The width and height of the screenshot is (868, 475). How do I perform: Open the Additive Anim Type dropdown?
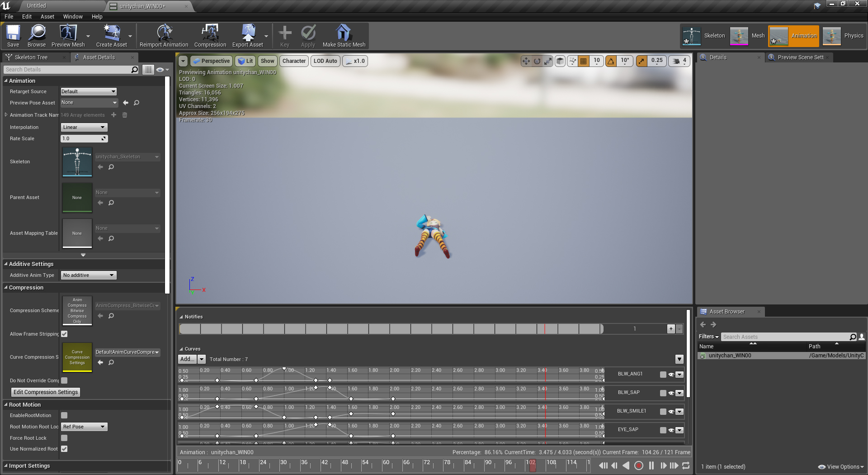pyautogui.click(x=89, y=275)
